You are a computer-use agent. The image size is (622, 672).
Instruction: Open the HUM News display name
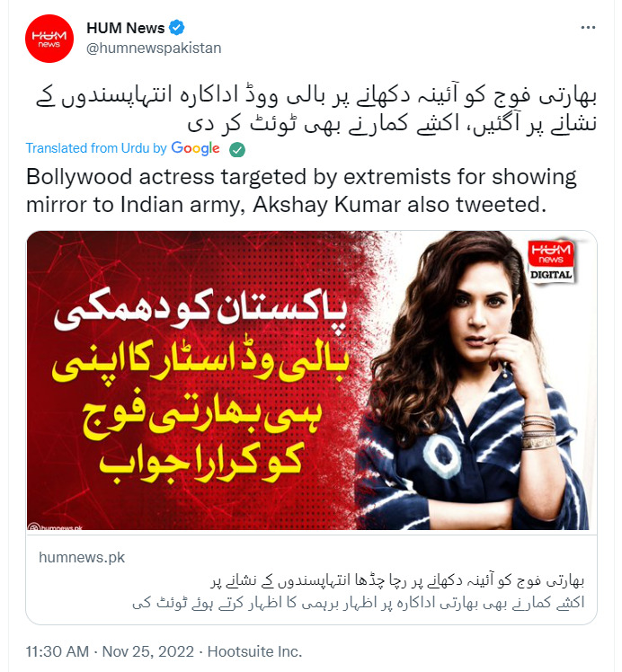click(126, 28)
